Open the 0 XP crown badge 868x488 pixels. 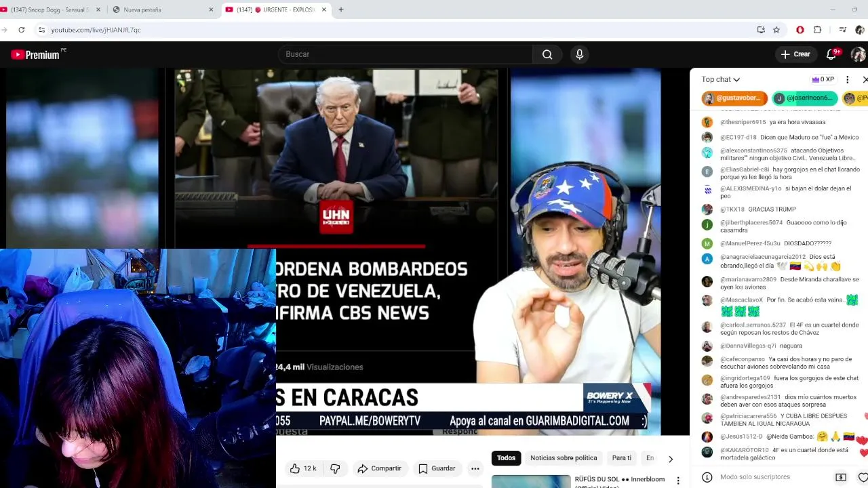pos(823,79)
